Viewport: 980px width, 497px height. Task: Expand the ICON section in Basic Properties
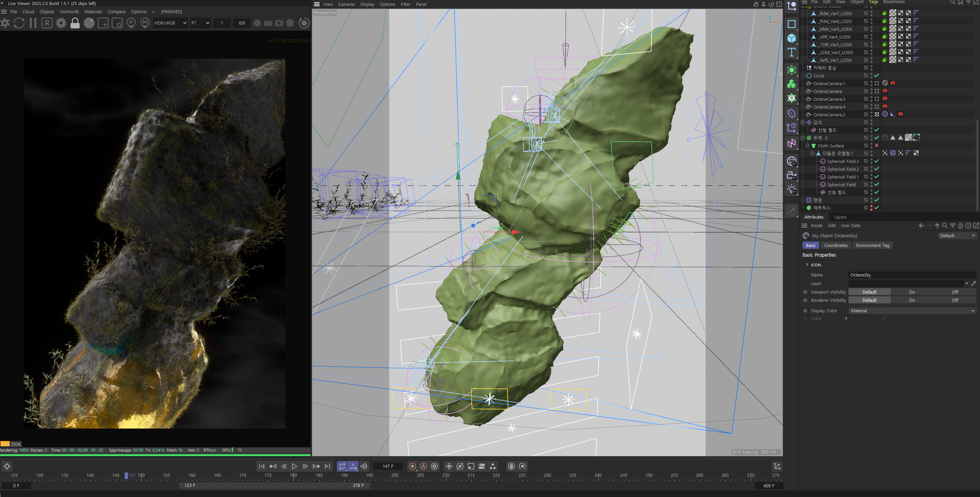(x=807, y=264)
